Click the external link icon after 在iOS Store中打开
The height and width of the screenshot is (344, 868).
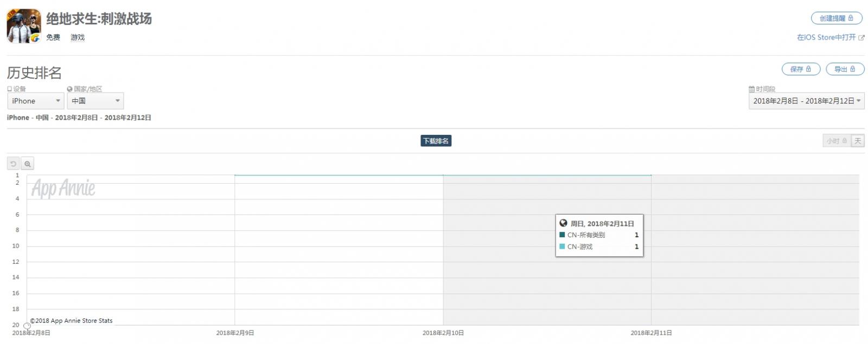click(861, 37)
